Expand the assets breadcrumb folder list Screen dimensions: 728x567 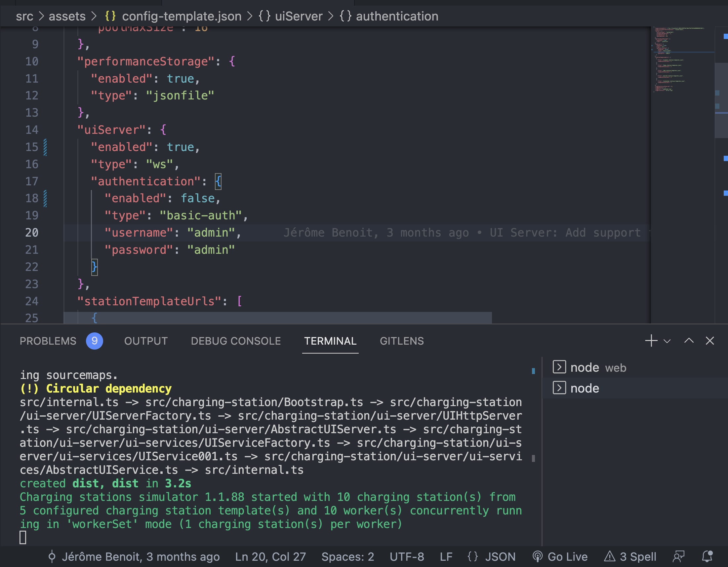(67, 16)
